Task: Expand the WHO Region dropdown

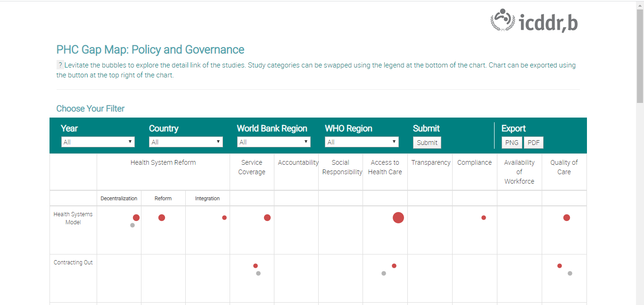Action: point(362,142)
